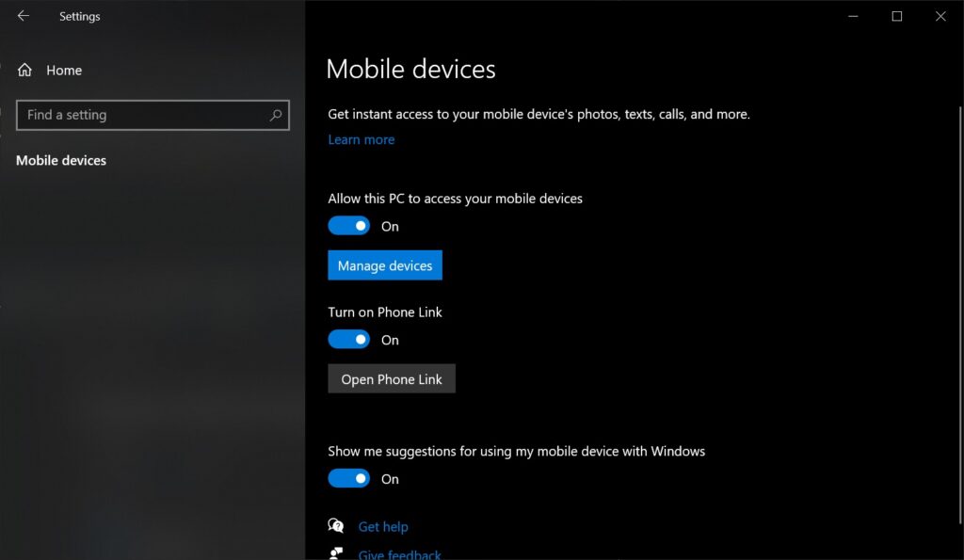Viewport: 964px width, 560px height.
Task: Open the Settings Home page
Action: click(63, 70)
